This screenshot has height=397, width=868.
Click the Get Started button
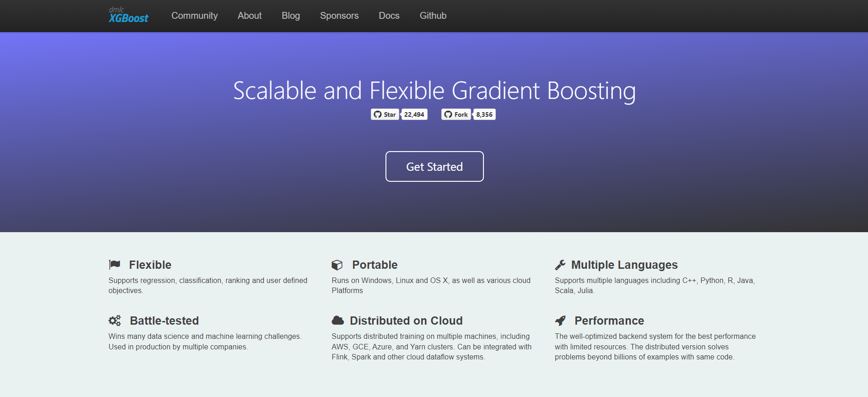click(434, 167)
